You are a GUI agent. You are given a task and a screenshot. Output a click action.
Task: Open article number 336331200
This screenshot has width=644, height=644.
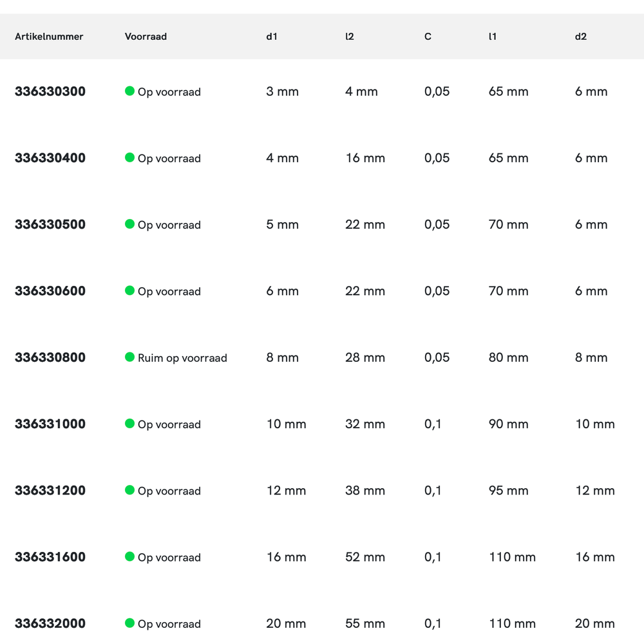[50, 491]
